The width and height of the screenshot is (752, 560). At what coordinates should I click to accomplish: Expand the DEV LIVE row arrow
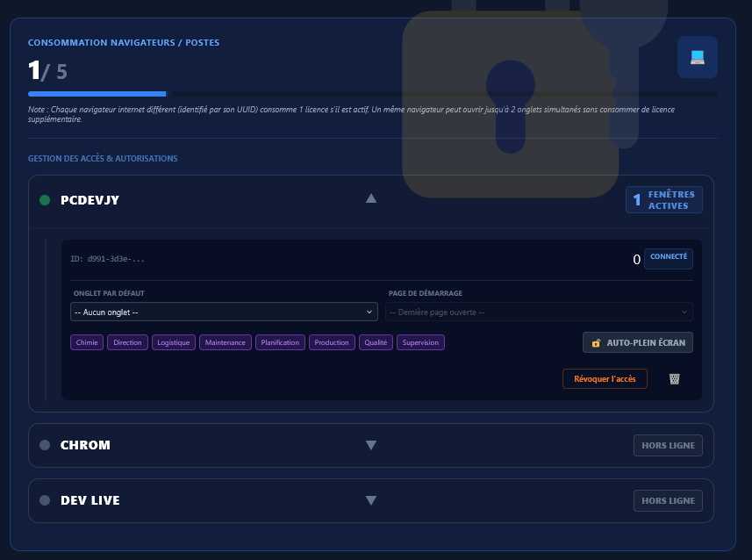click(x=371, y=500)
